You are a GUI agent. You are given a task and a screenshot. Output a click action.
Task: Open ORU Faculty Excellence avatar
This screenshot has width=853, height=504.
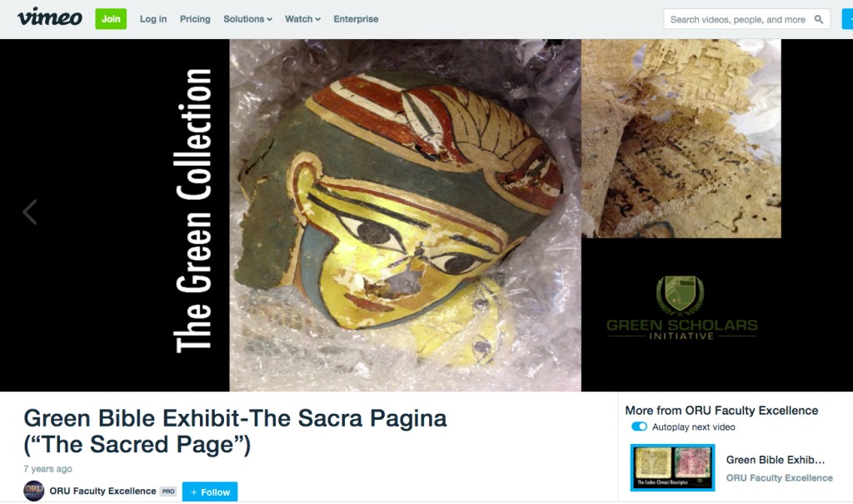coord(33,491)
